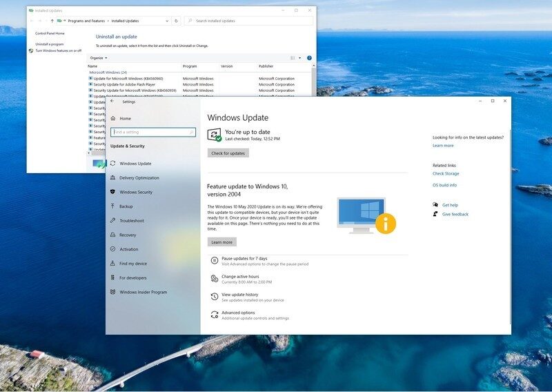Click Installed Updates breadcrumb
Image resolution: width=552 pixels, height=392 pixels.
(125, 21)
